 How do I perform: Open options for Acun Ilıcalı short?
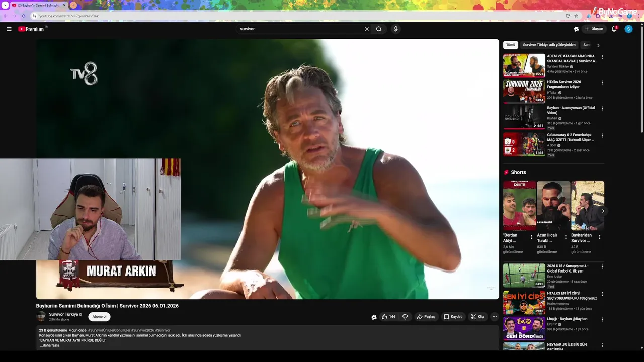point(566,237)
